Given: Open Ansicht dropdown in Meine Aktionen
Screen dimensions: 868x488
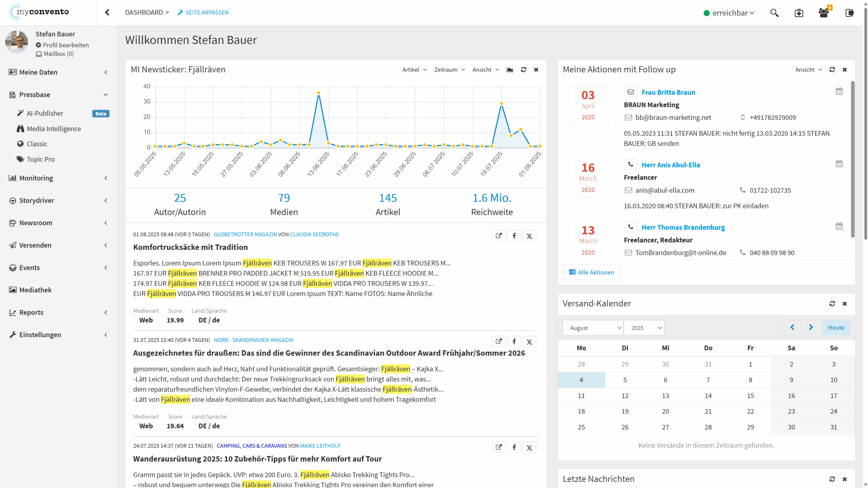Looking at the screenshot, I should [809, 70].
